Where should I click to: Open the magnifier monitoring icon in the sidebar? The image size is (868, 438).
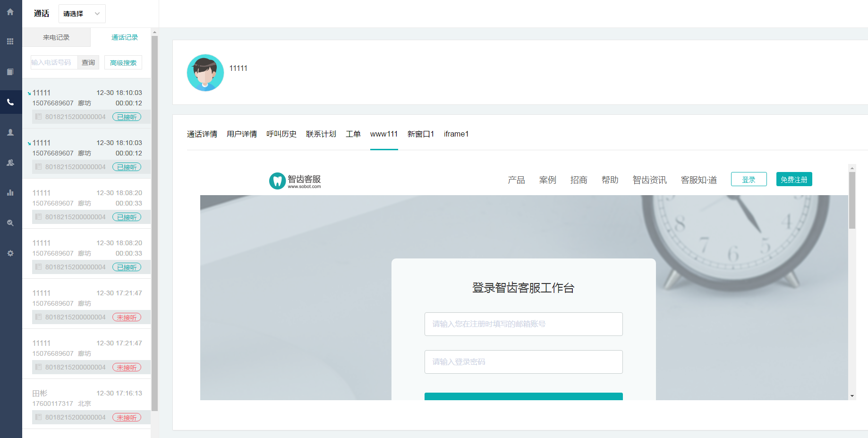[10, 223]
